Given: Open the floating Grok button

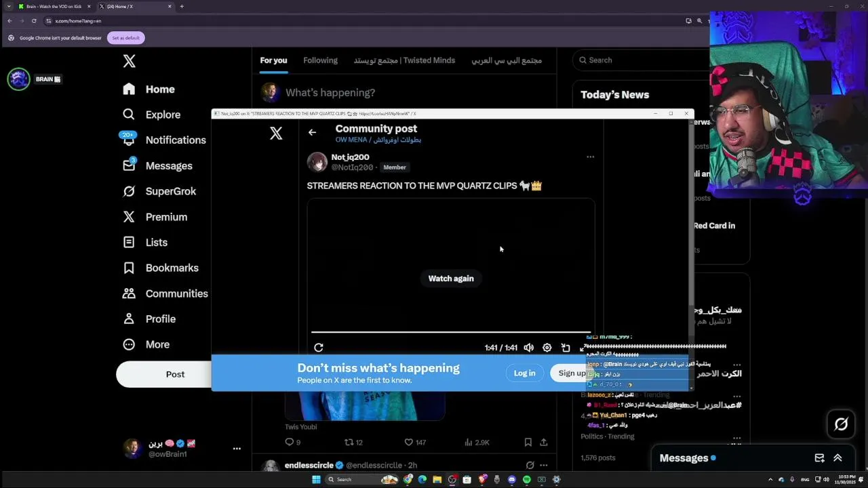Looking at the screenshot, I should (x=842, y=424).
